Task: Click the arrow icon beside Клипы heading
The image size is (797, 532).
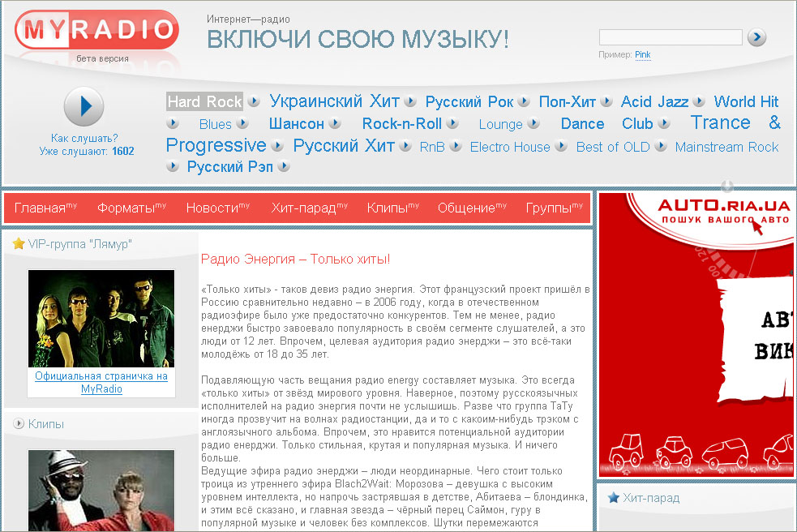Action: pos(19,423)
